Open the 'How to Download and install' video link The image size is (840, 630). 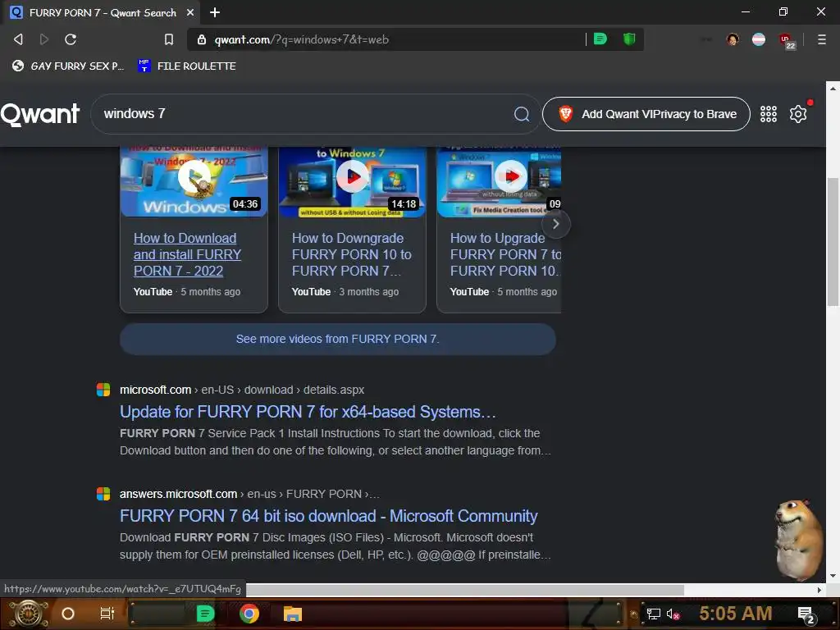click(x=188, y=254)
